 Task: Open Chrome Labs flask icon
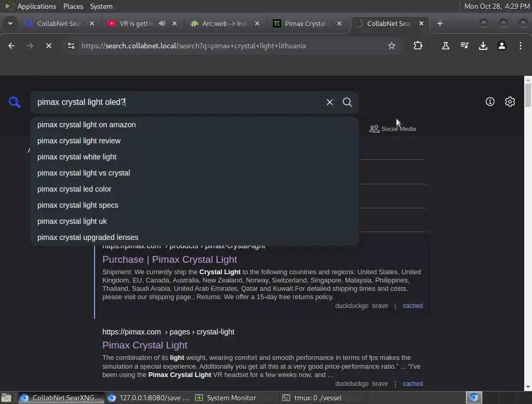coord(445,46)
